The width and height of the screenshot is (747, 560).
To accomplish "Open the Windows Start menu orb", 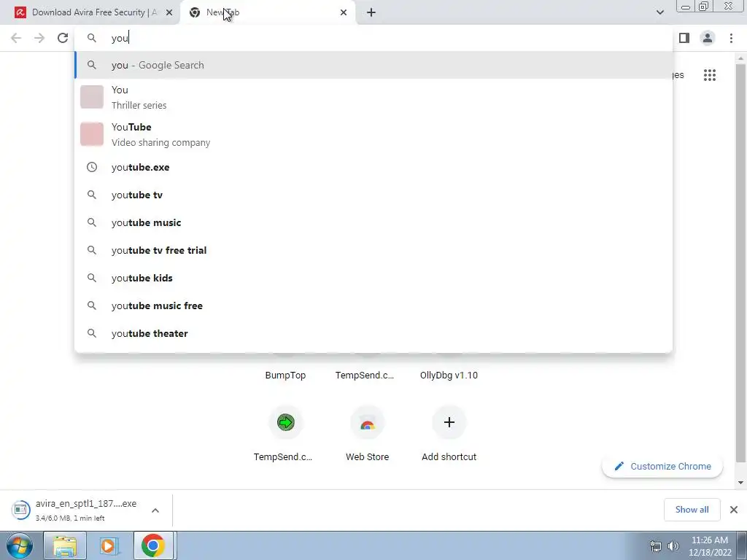I will coord(19,545).
